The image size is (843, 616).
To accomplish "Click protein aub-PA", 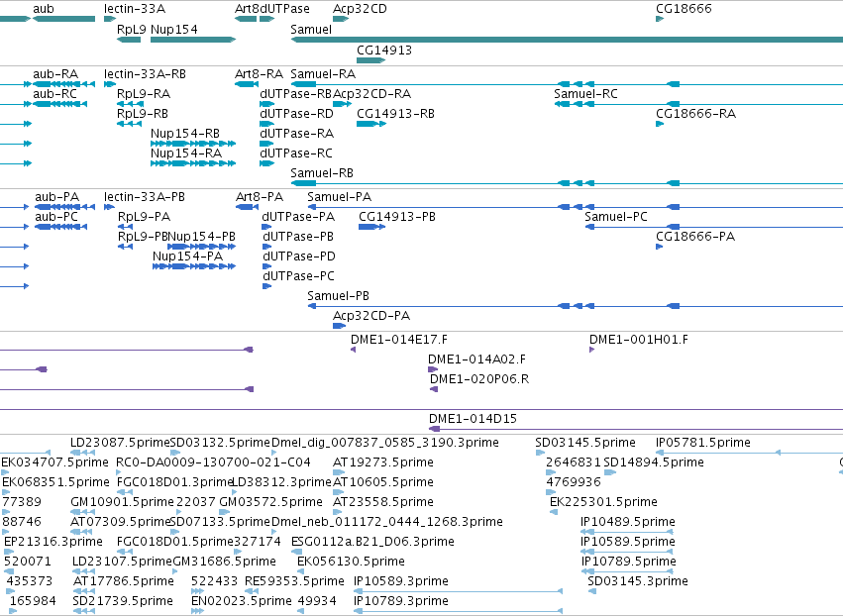I will (57, 197).
